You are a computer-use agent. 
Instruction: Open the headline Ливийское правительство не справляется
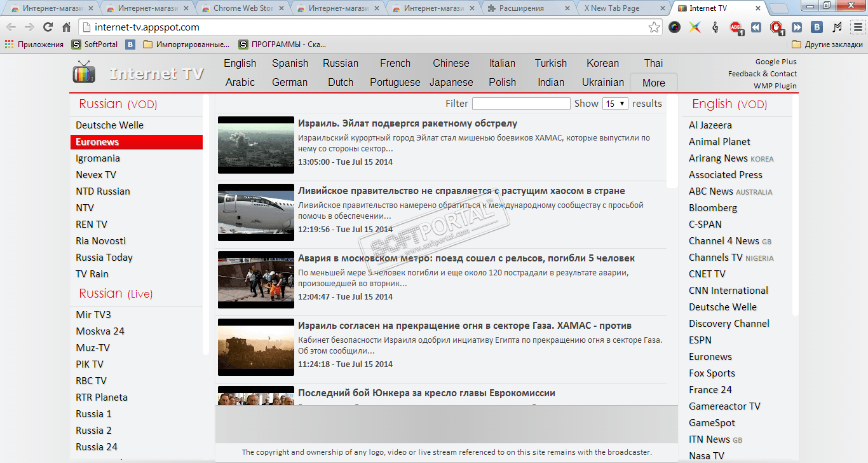pyautogui.click(x=461, y=191)
